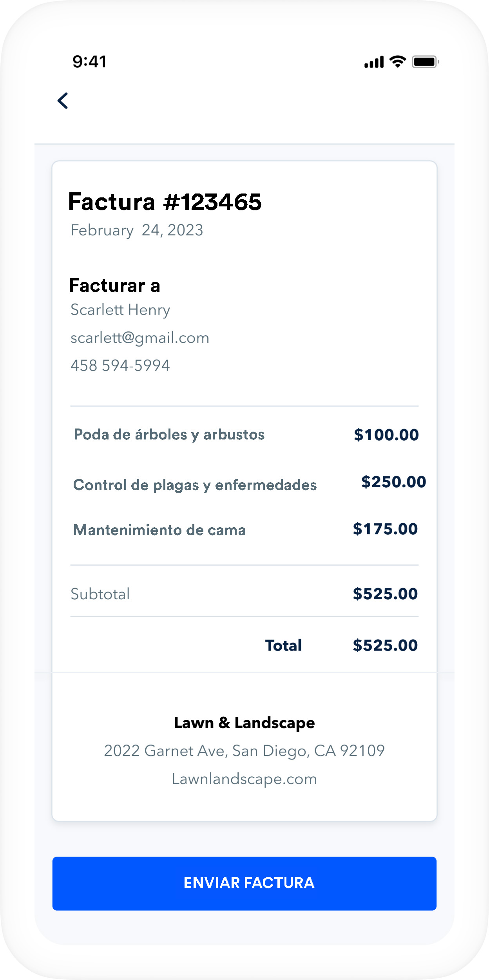The image size is (489, 980).
Task: Tap the Total amount $525.00
Action: (x=385, y=645)
